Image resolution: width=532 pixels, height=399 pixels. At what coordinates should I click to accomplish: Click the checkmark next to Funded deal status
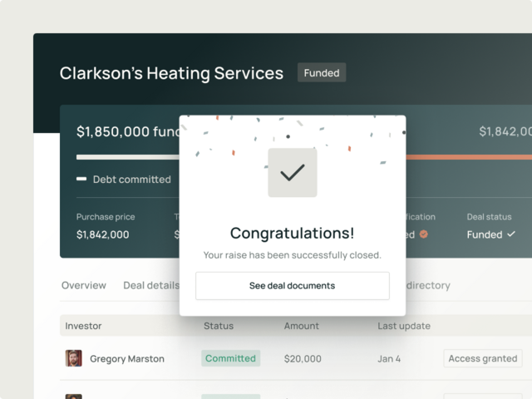coord(511,234)
